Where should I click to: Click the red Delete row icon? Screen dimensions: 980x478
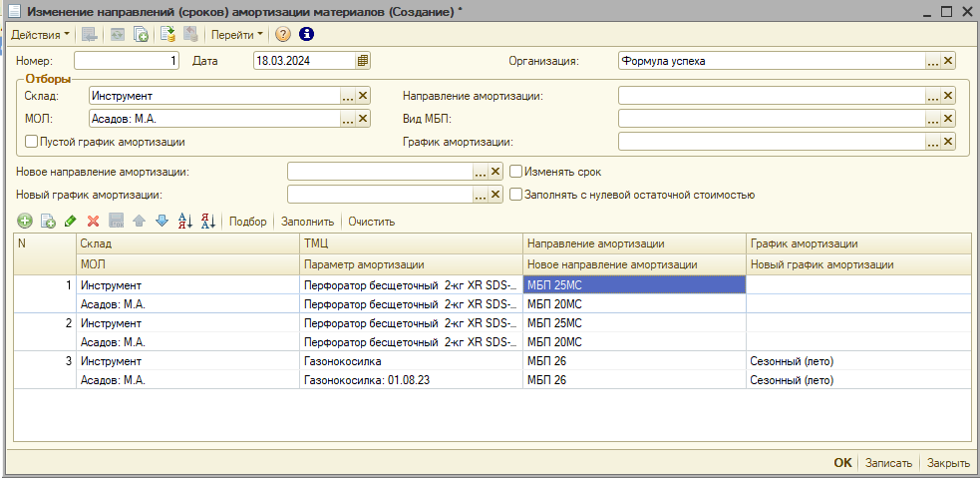coord(93,221)
